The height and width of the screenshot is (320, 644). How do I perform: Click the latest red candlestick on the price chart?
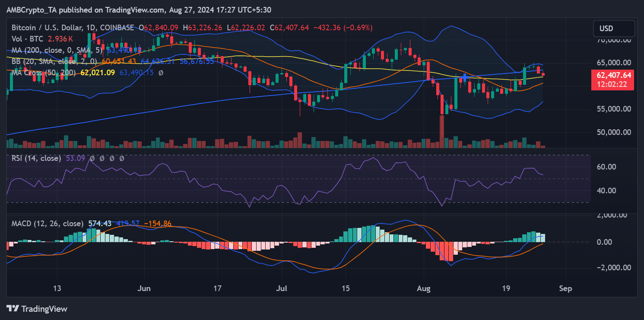[x=543, y=75]
